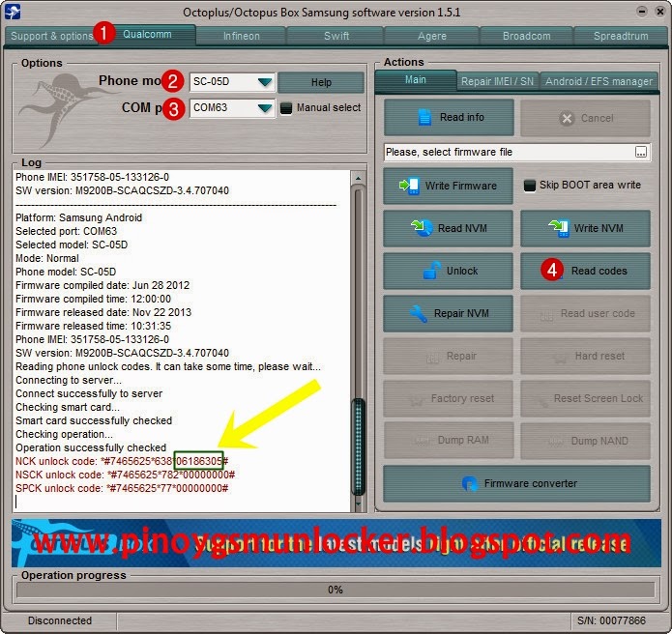Switch to the Swift tab
This screenshot has width=672, height=634.
[336, 36]
